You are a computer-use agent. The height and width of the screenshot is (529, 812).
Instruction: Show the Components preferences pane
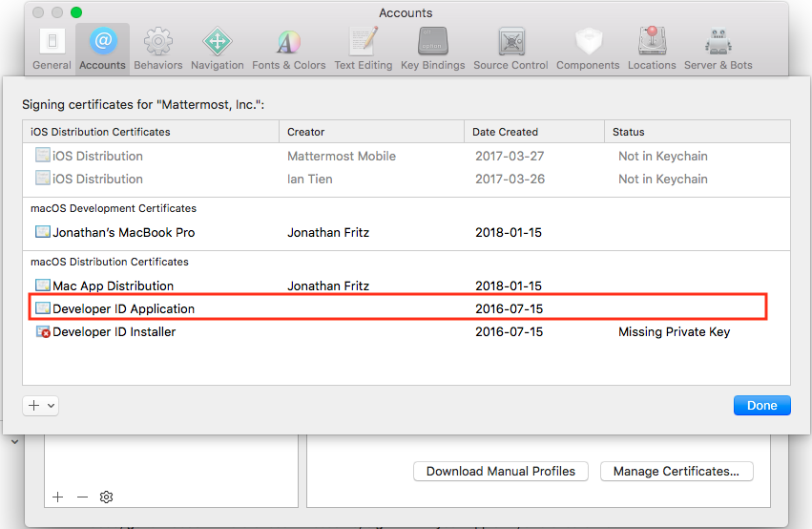tap(588, 49)
